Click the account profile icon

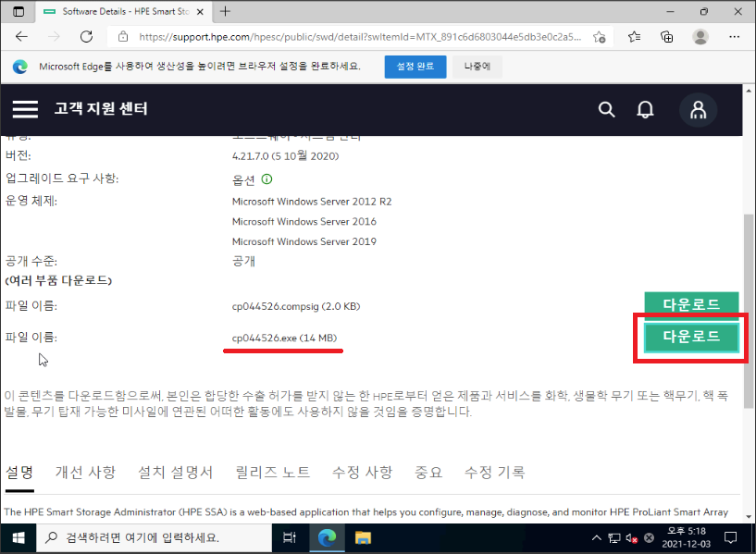coord(699,109)
